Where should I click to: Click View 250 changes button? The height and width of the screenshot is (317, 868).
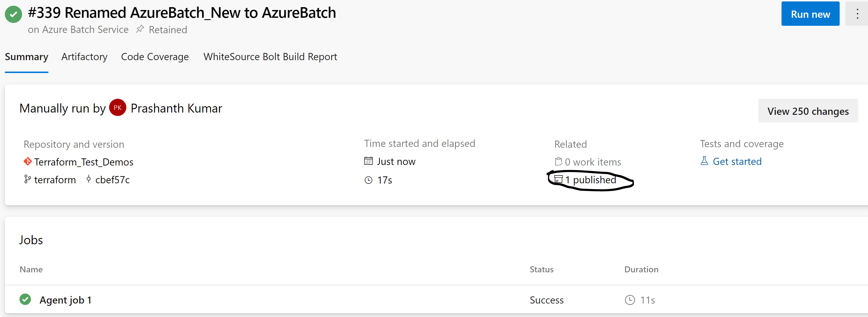click(808, 111)
